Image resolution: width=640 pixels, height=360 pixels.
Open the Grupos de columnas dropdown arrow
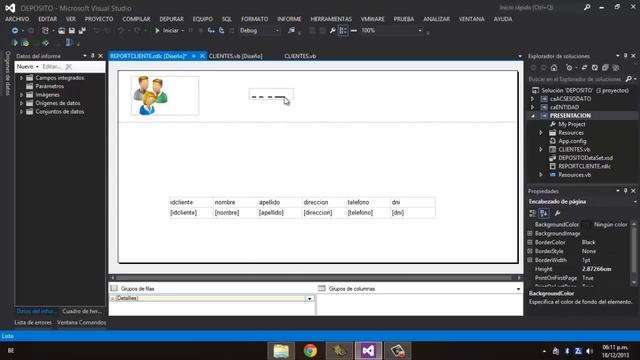pyautogui.click(x=518, y=289)
